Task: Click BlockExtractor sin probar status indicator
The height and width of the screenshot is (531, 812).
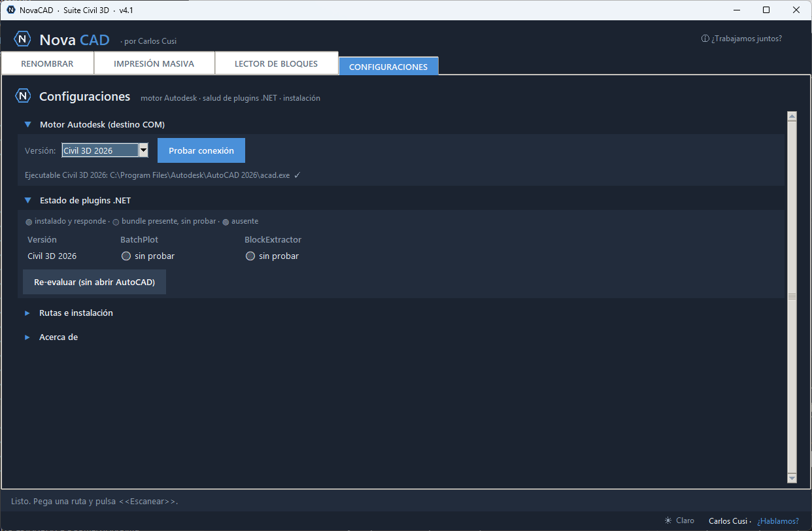Action: pyautogui.click(x=250, y=256)
